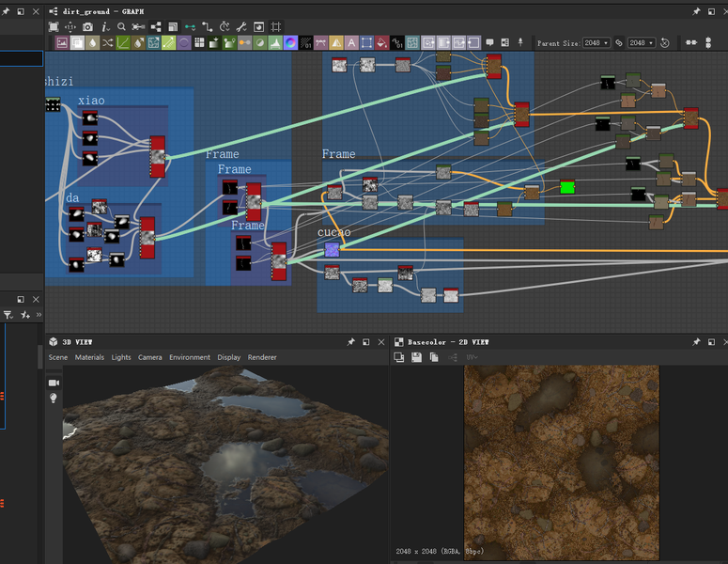This screenshot has height=564, width=728.
Task: Add a Text node with A icon
Action: point(351,43)
